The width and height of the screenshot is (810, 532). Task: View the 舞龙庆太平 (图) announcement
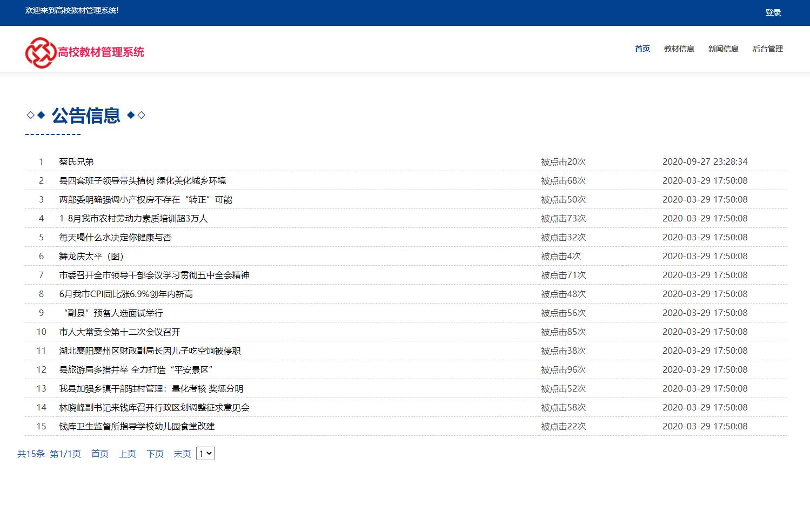[91, 256]
